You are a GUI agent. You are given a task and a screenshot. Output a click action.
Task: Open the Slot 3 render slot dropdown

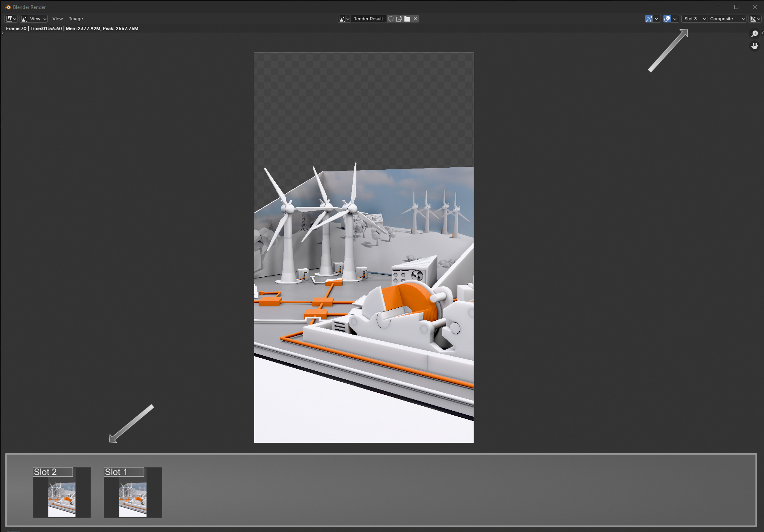click(694, 19)
